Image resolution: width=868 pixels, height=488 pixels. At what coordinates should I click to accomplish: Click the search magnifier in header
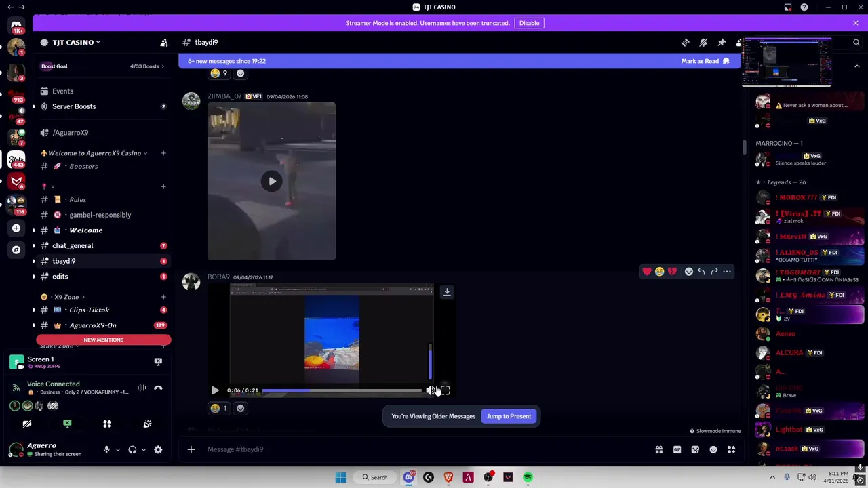856,42
